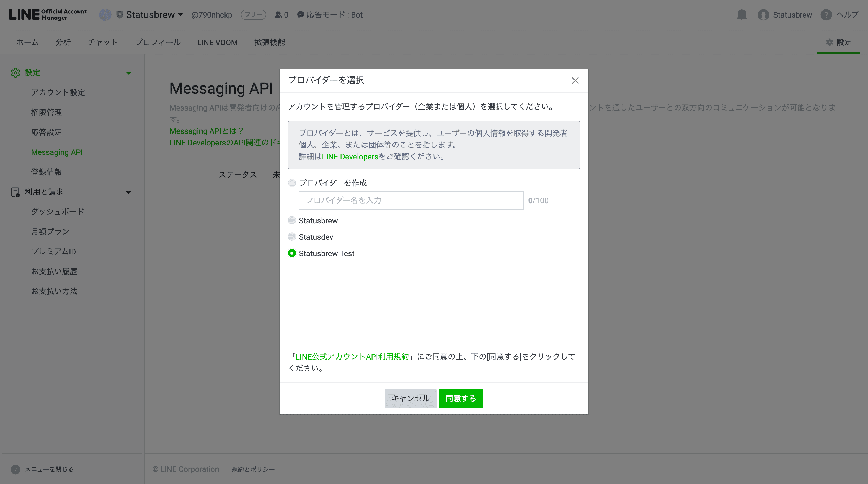Screen dimensions: 868x484
Task: Click the ステータス label on the page
Action: 238,175
